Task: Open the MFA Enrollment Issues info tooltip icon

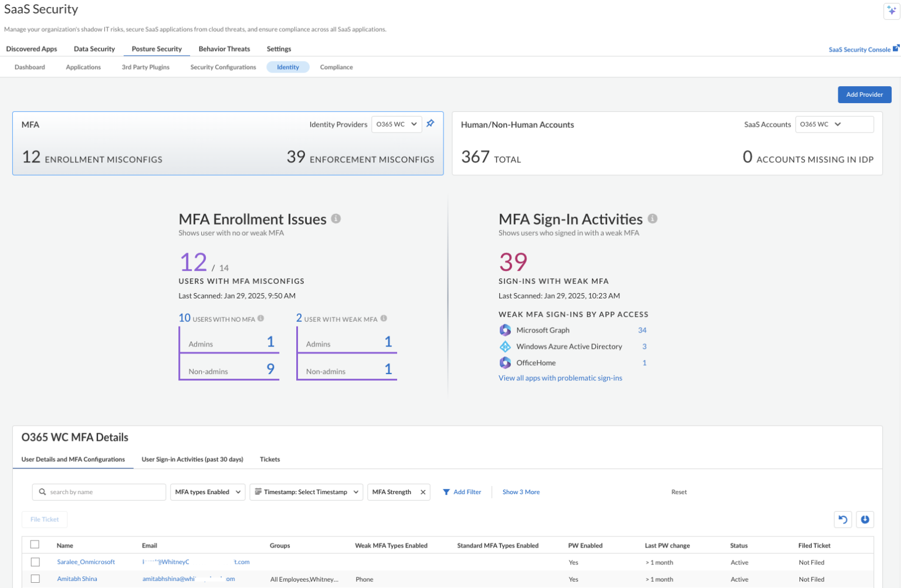Action: click(336, 218)
